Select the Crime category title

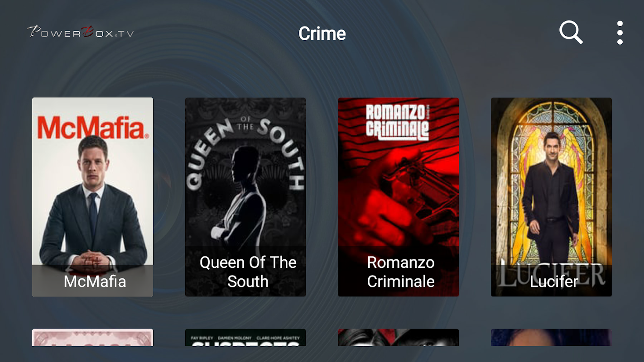(322, 33)
